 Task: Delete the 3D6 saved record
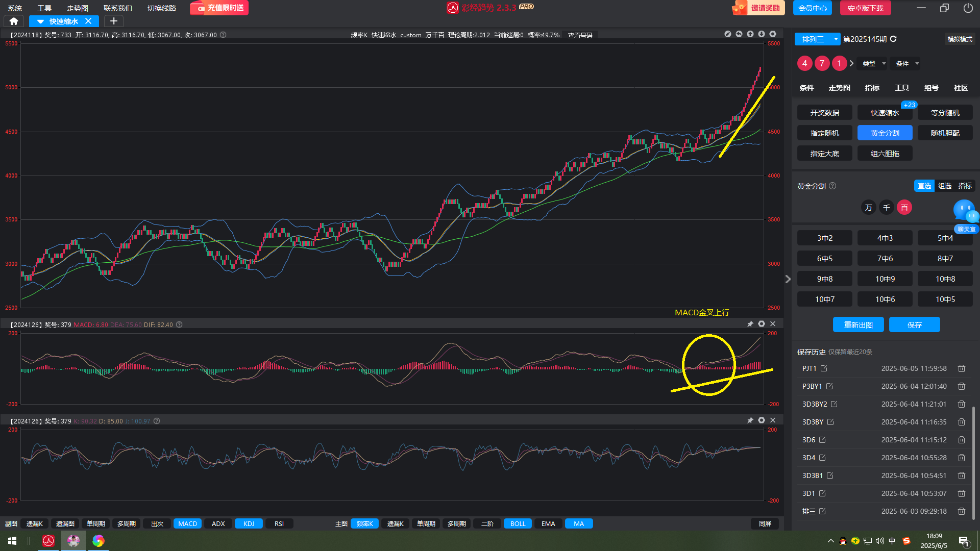[x=962, y=440]
